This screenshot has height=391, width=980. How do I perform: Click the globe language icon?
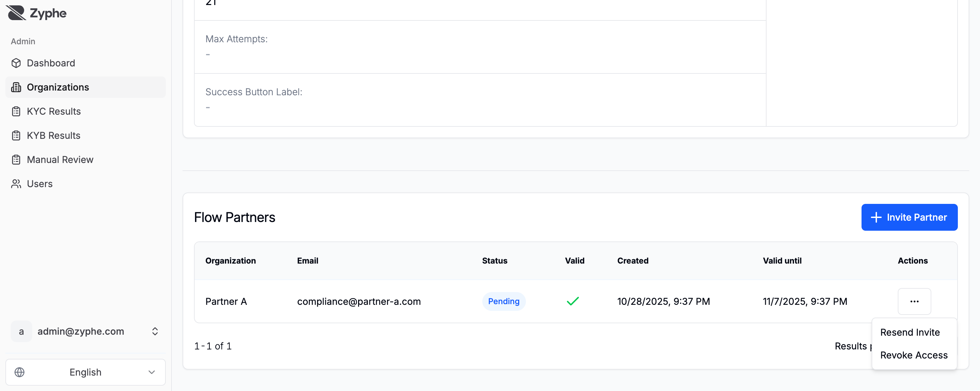point(20,372)
